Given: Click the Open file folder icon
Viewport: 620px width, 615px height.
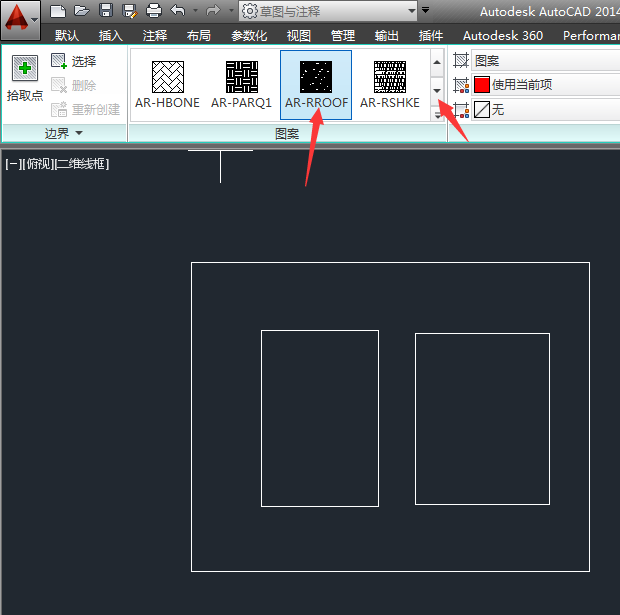Looking at the screenshot, I should click(81, 11).
